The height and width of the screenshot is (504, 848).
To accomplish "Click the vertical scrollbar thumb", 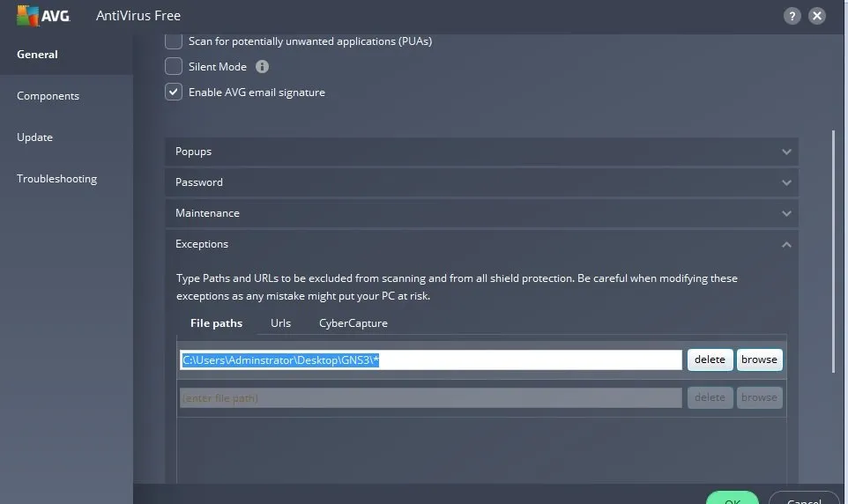I will click(833, 251).
